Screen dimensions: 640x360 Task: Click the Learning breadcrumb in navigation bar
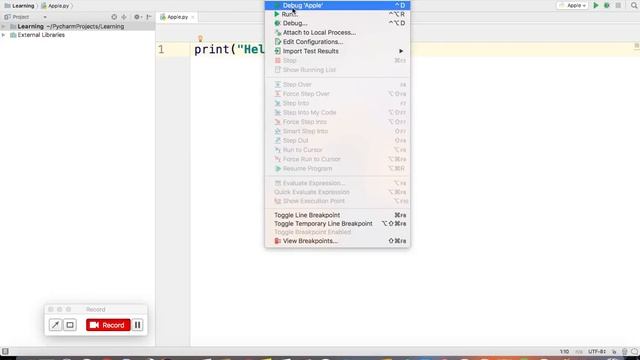(20, 6)
